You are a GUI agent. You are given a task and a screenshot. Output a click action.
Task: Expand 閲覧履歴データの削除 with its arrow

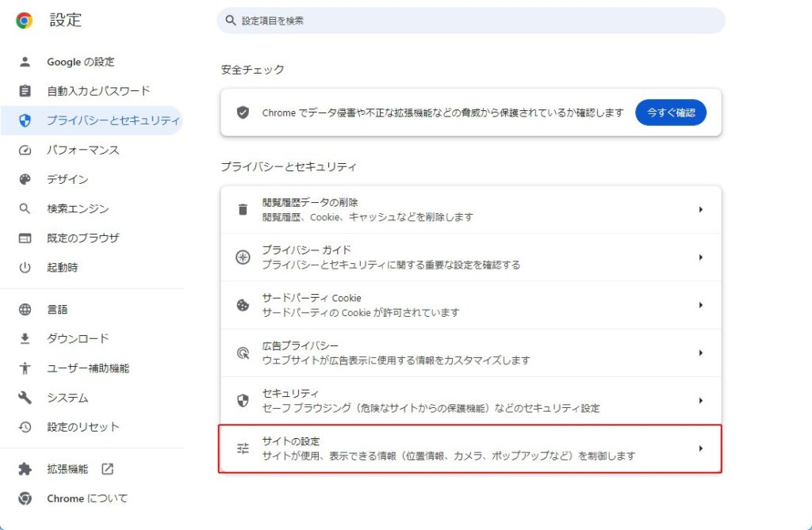(x=700, y=210)
